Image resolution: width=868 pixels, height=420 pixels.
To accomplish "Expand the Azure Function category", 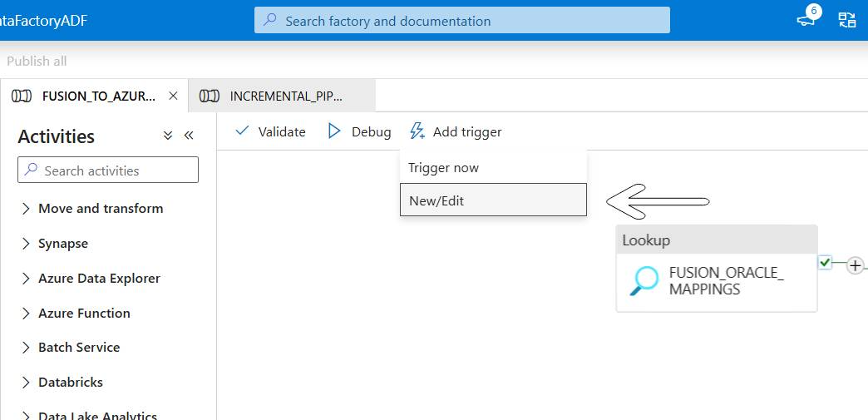I will click(26, 313).
